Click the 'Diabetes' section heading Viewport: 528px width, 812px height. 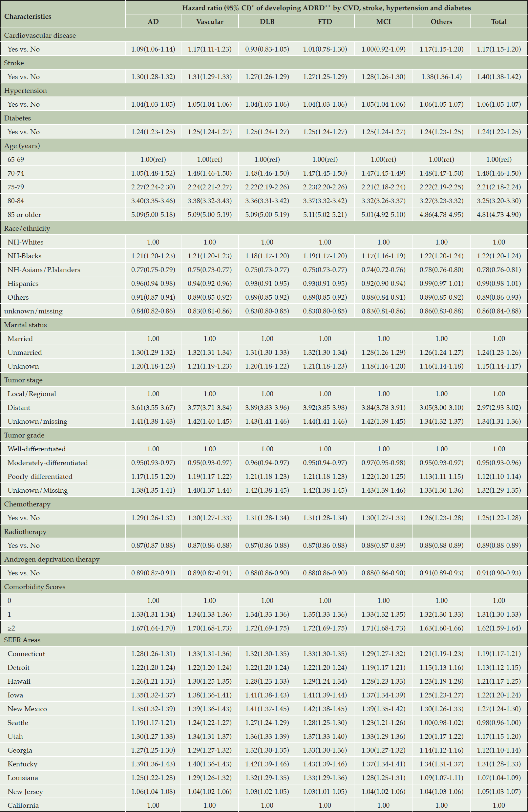(17, 118)
